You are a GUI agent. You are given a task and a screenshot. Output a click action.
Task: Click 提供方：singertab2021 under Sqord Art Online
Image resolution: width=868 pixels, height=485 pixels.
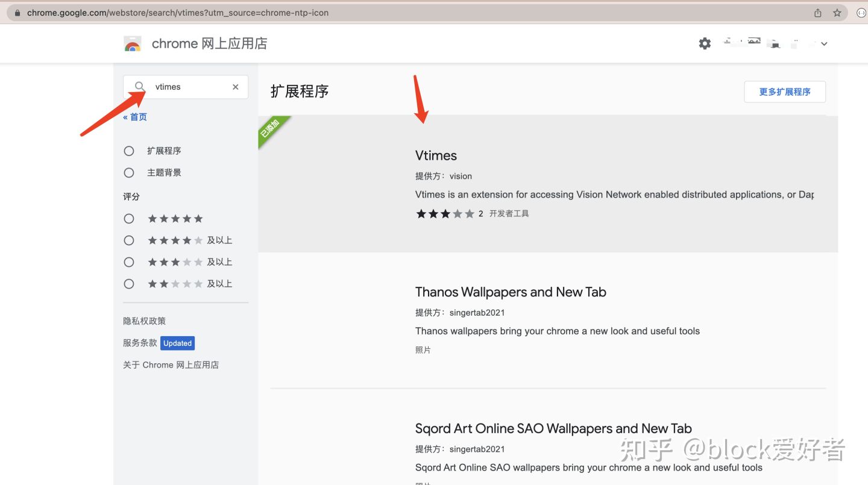[460, 449]
